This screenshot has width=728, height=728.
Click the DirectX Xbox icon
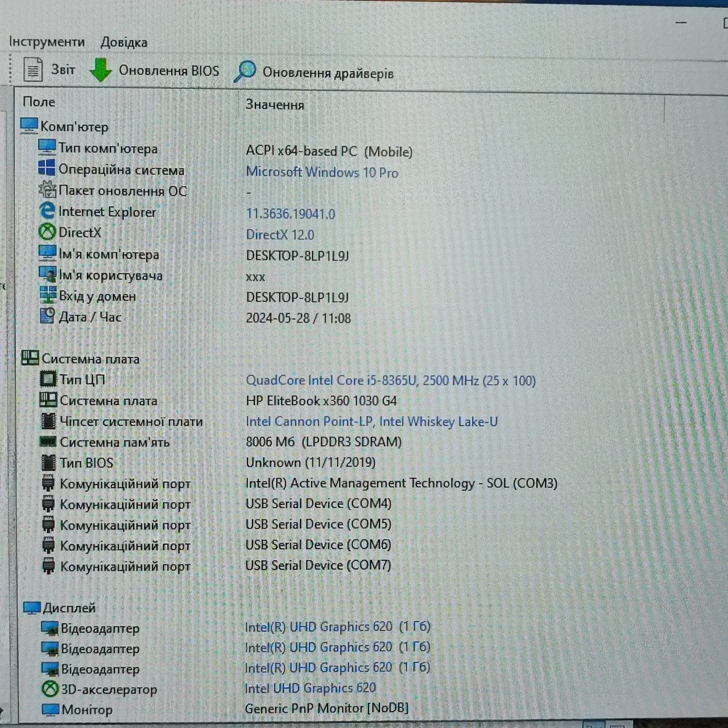coord(47,232)
